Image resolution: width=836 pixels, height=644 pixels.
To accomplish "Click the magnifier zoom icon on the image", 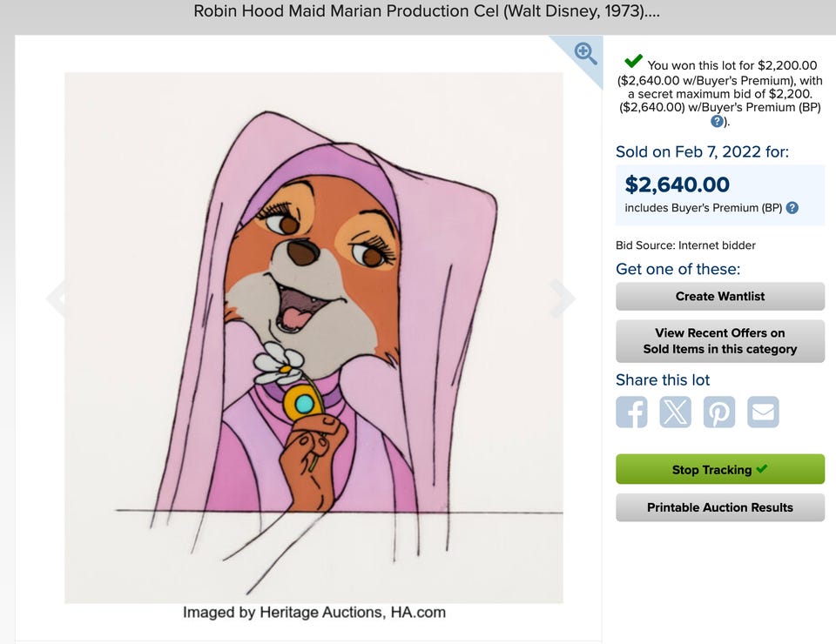I will click(586, 53).
